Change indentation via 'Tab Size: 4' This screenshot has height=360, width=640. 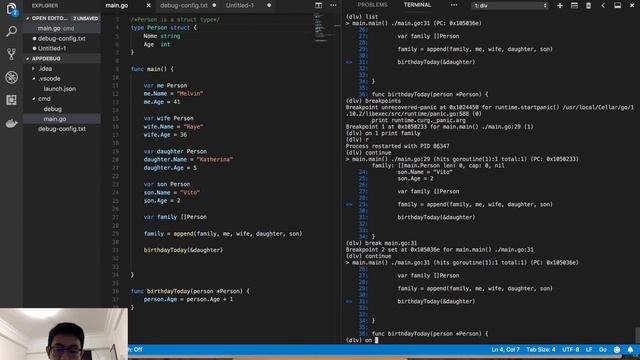pyautogui.click(x=540, y=350)
